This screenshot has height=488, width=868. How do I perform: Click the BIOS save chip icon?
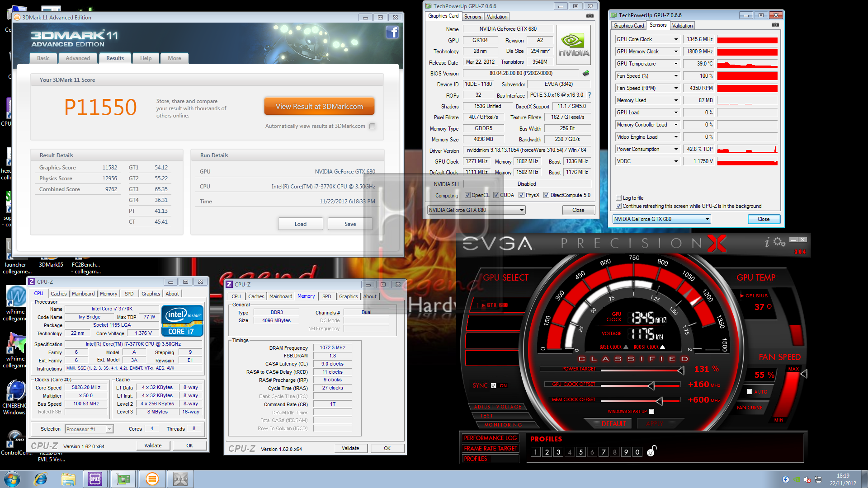[x=586, y=73]
